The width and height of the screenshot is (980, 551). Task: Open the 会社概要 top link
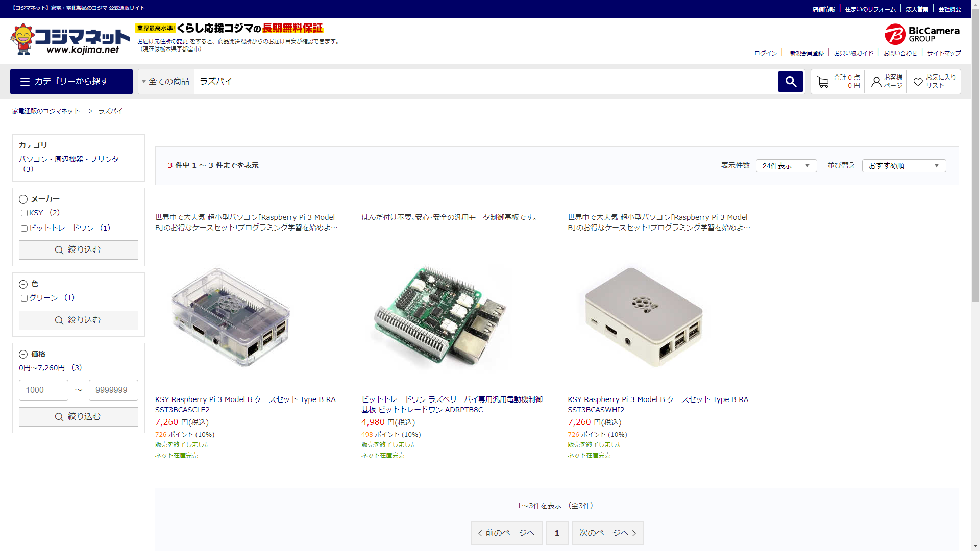[x=950, y=9]
